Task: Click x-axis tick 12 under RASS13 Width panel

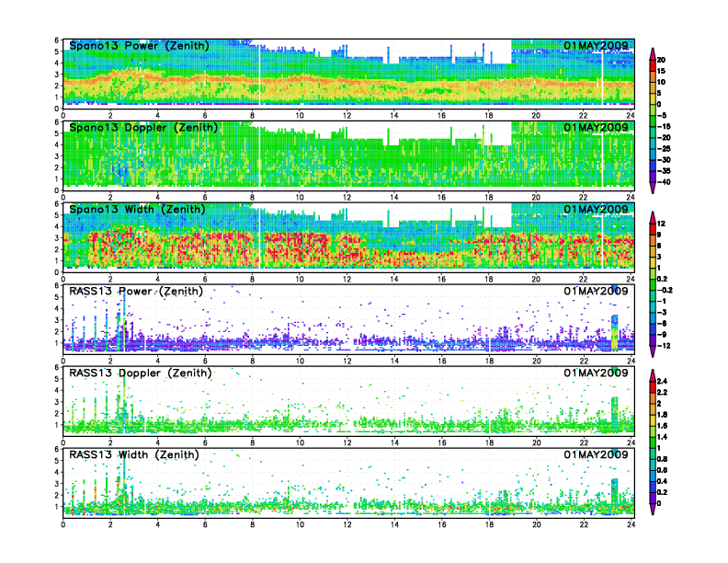Action: pos(347,524)
